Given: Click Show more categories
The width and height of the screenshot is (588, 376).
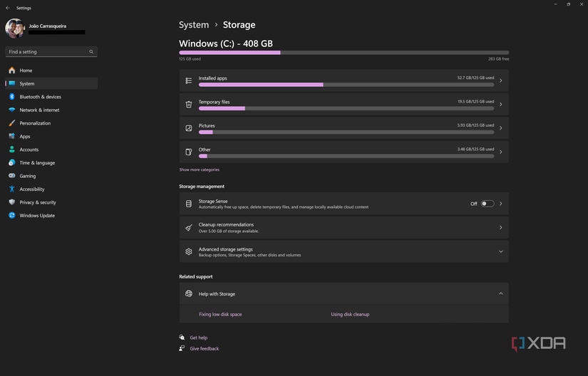Looking at the screenshot, I should click(x=199, y=169).
